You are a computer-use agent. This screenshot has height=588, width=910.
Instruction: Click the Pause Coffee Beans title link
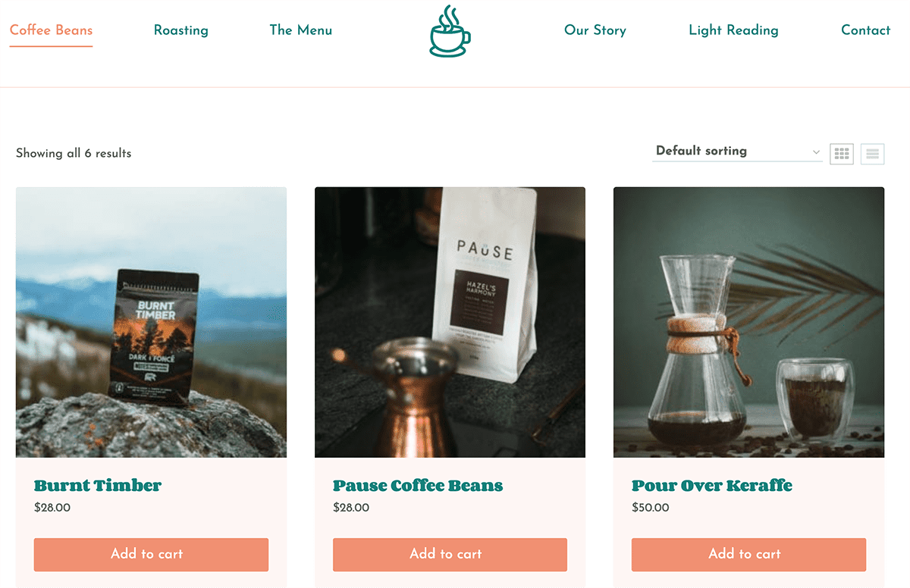pos(418,486)
